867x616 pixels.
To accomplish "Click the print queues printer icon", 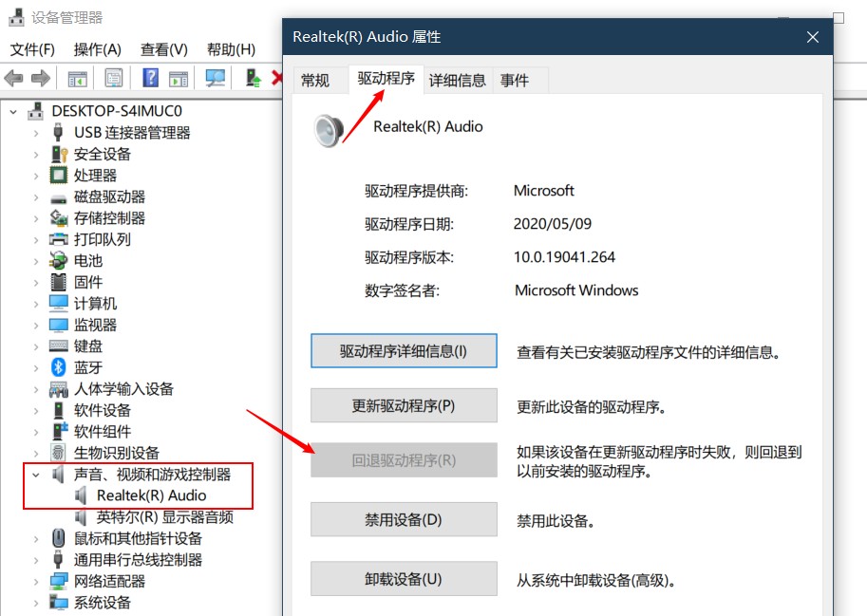I will point(59,239).
